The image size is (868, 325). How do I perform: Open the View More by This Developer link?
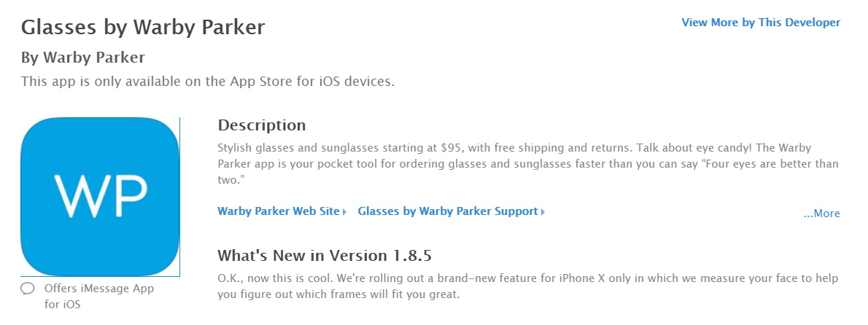(761, 23)
